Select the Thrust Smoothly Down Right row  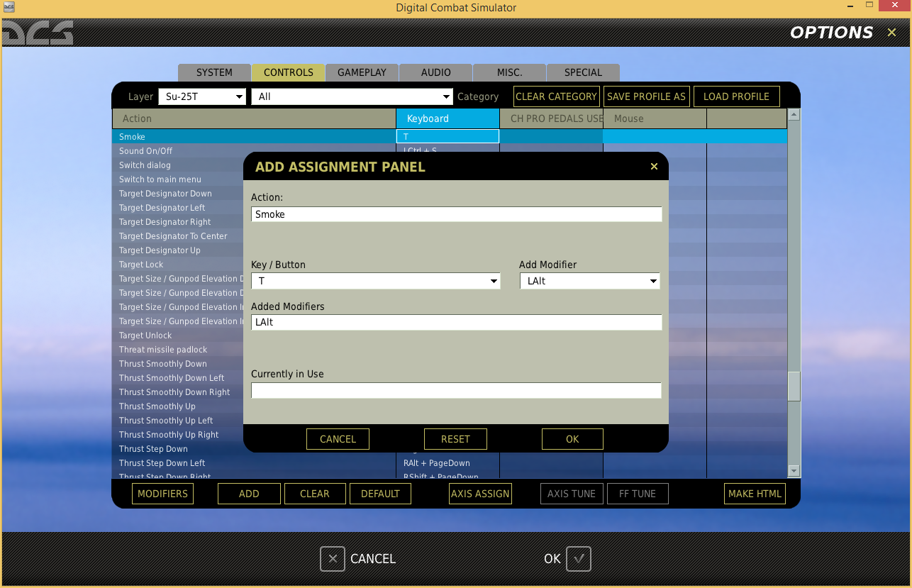click(177, 392)
